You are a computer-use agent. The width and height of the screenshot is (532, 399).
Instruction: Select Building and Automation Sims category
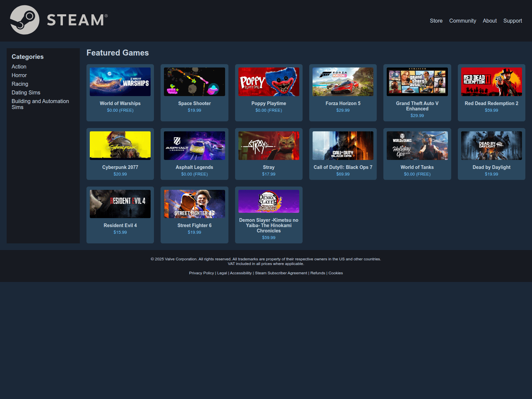[40, 104]
